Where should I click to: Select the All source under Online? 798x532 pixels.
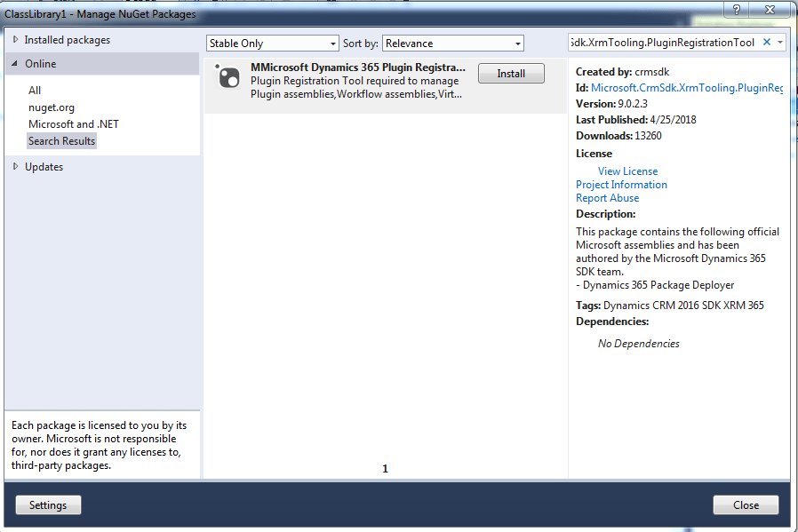(x=35, y=90)
